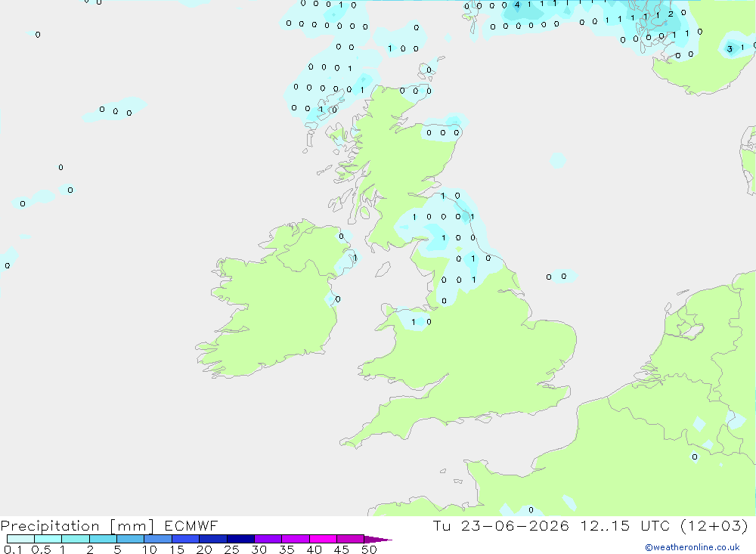756x554 pixels.
Task: Click the 35–40 mm purple legend swatch
Action: click(x=296, y=539)
